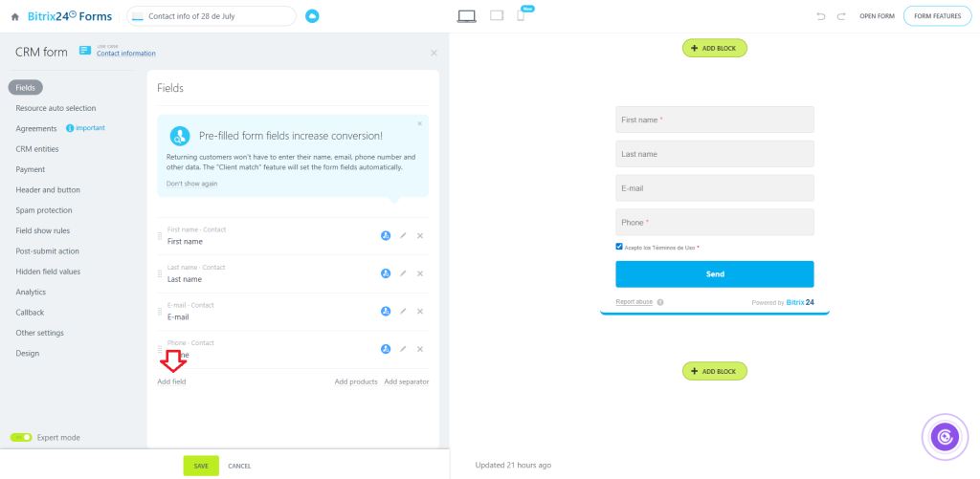Switch to desktop preview mode

(x=467, y=15)
